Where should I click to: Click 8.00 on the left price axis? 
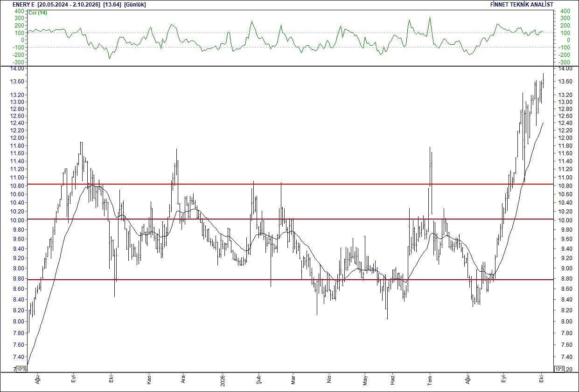(x=18, y=322)
